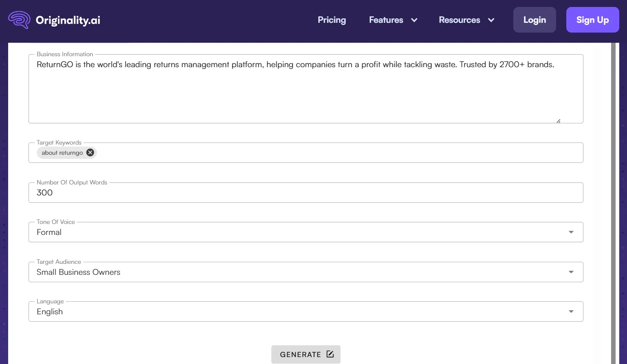Click the Number Of Output Words field
This screenshot has height=364, width=627.
(x=306, y=193)
